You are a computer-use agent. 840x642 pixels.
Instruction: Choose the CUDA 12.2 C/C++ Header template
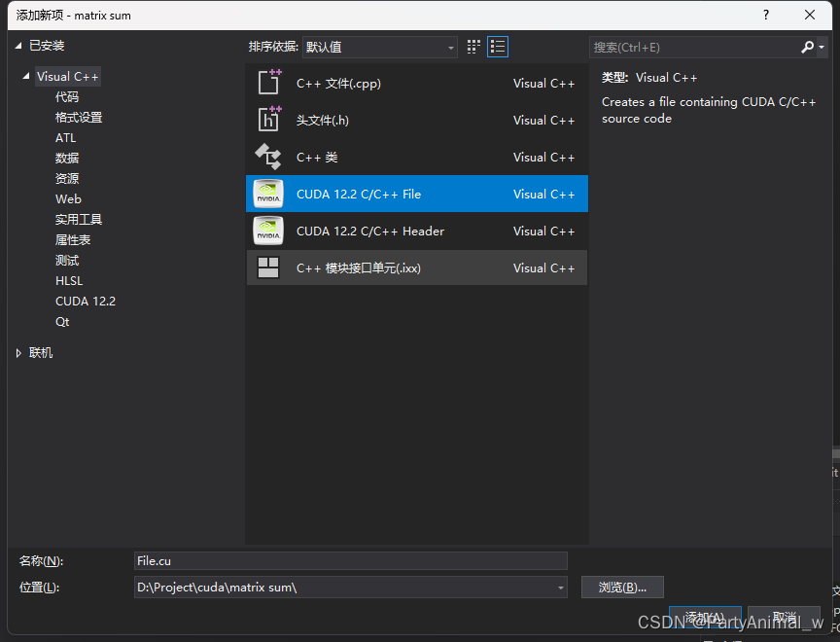417,231
